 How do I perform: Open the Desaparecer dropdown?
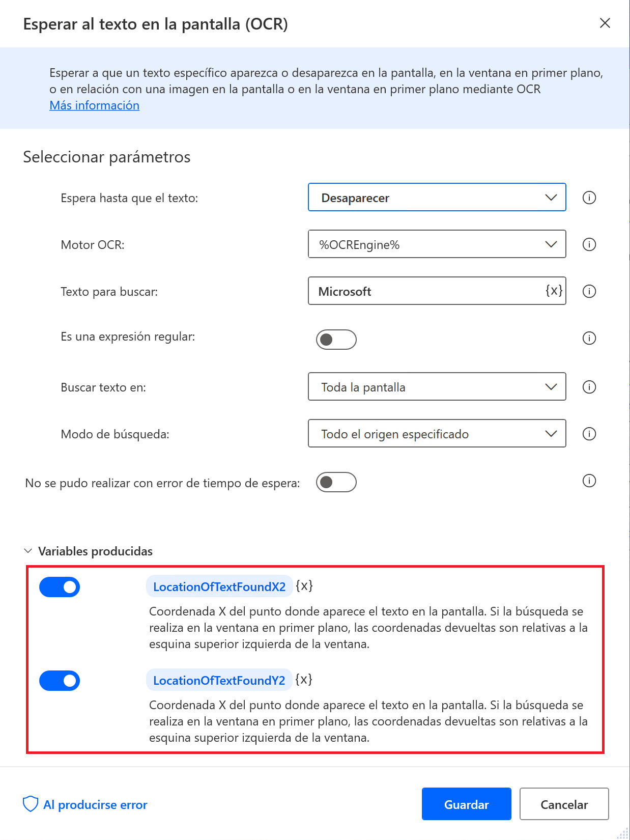437,197
